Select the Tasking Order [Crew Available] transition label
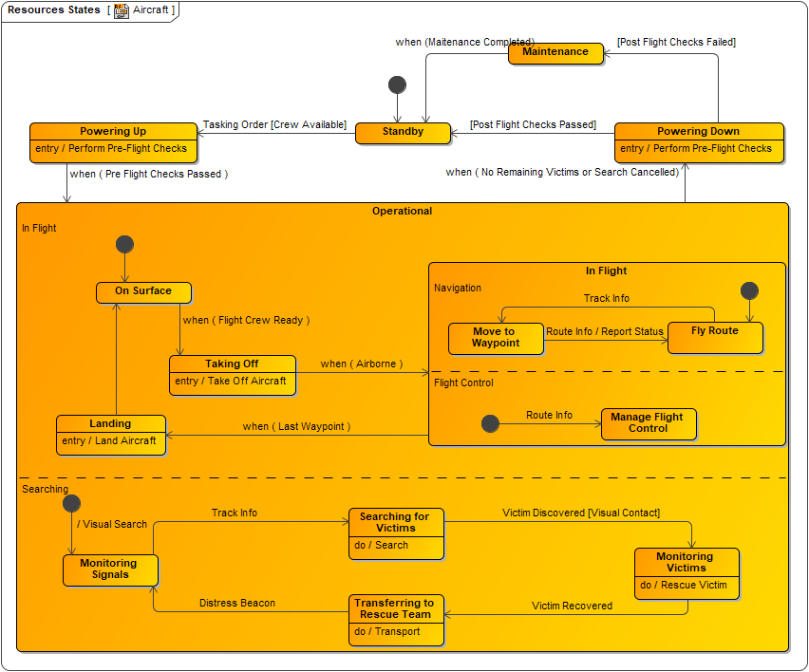 pos(274,124)
